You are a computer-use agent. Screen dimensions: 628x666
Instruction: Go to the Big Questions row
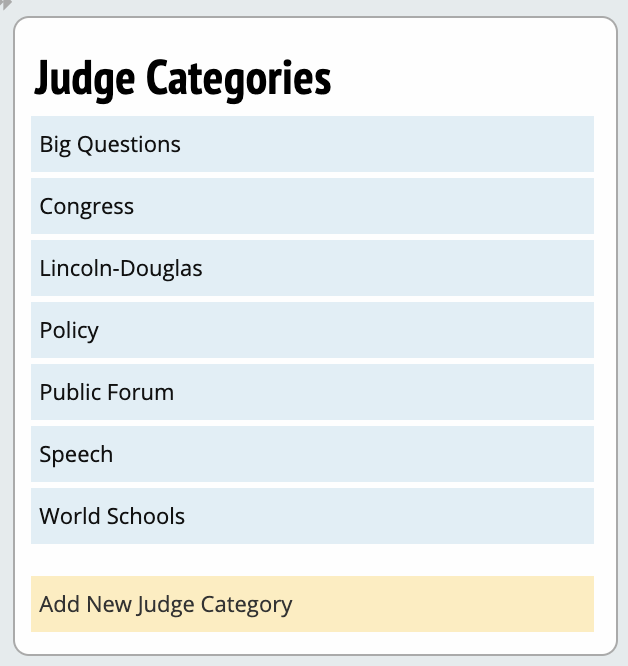tap(312, 144)
